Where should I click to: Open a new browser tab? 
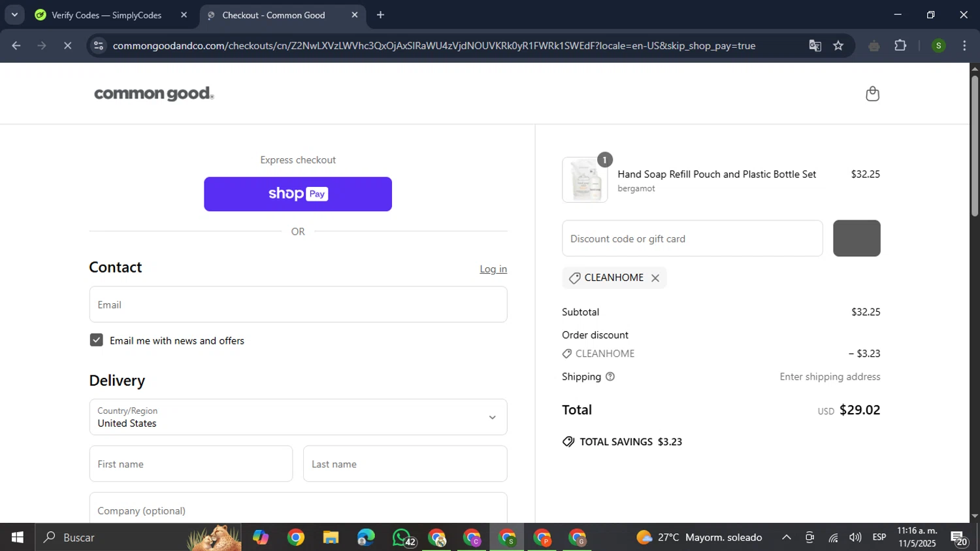tap(381, 15)
